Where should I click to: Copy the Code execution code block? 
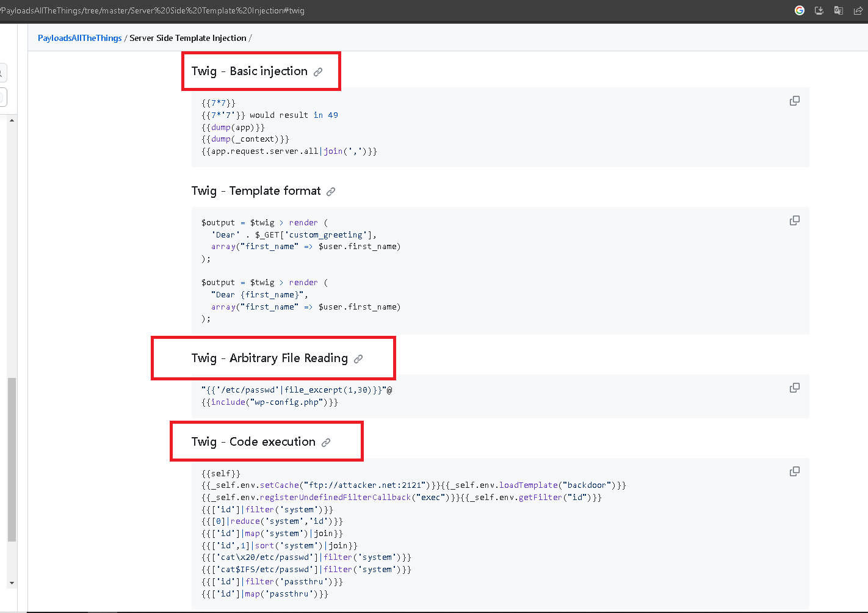point(795,471)
